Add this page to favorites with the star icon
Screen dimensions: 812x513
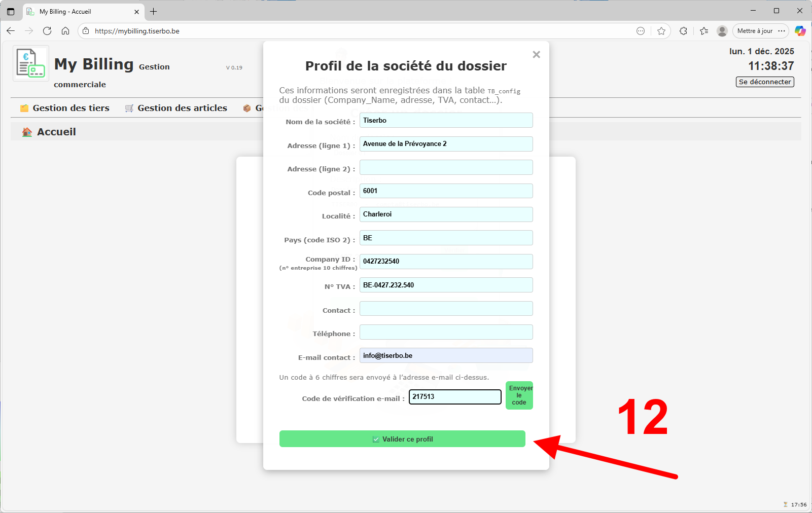[x=661, y=31]
